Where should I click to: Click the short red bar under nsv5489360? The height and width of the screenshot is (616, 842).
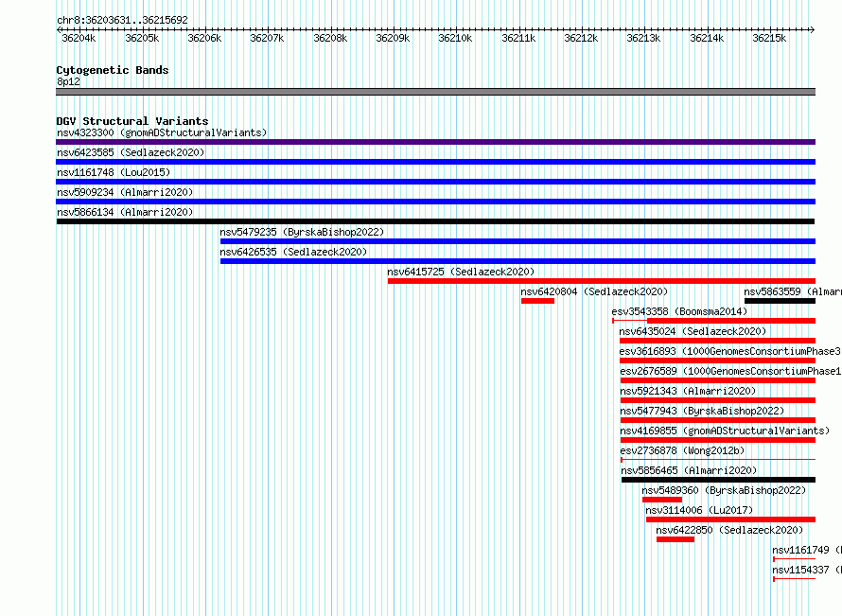click(x=662, y=500)
